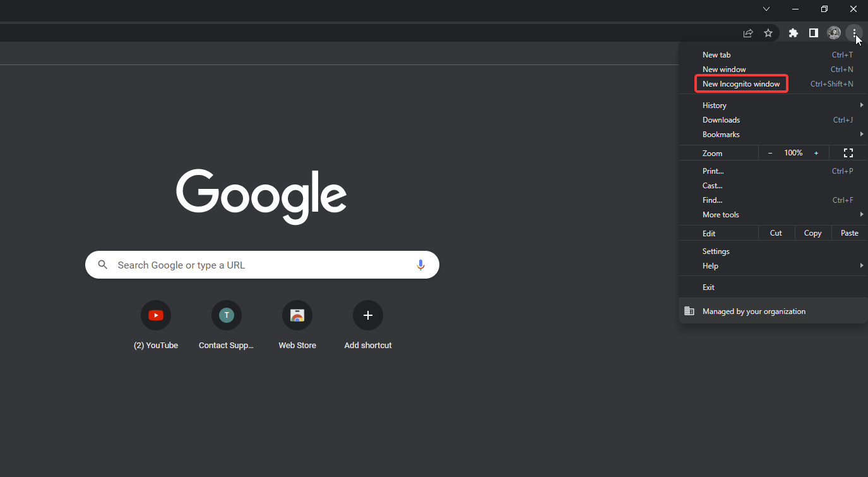
Task: Click the microphone voice search icon
Action: click(x=420, y=265)
